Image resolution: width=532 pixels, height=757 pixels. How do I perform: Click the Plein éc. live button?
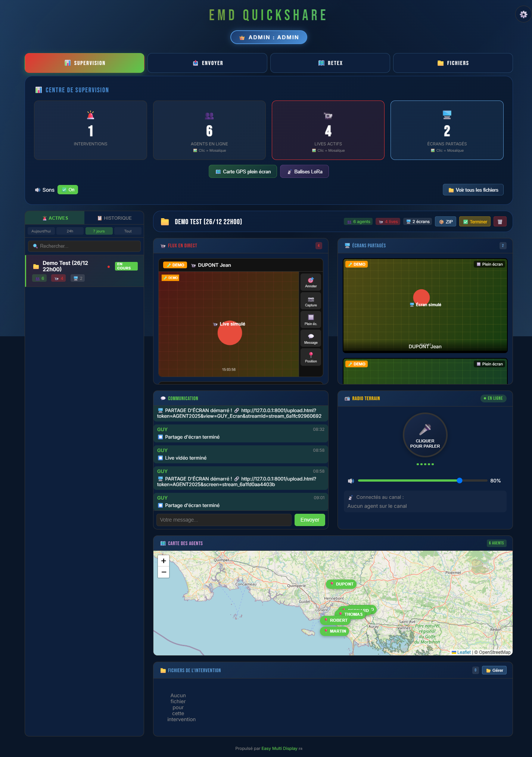tap(311, 320)
